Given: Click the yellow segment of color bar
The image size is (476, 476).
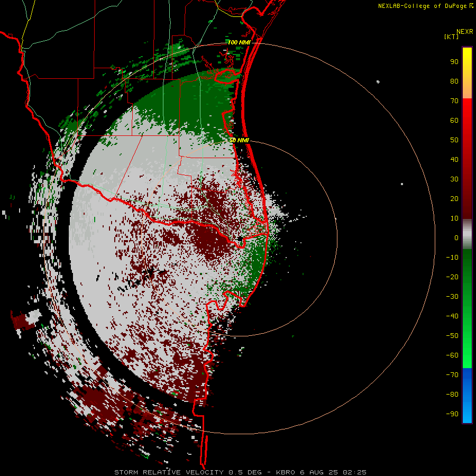Looking at the screenshot, I should (x=467, y=73).
